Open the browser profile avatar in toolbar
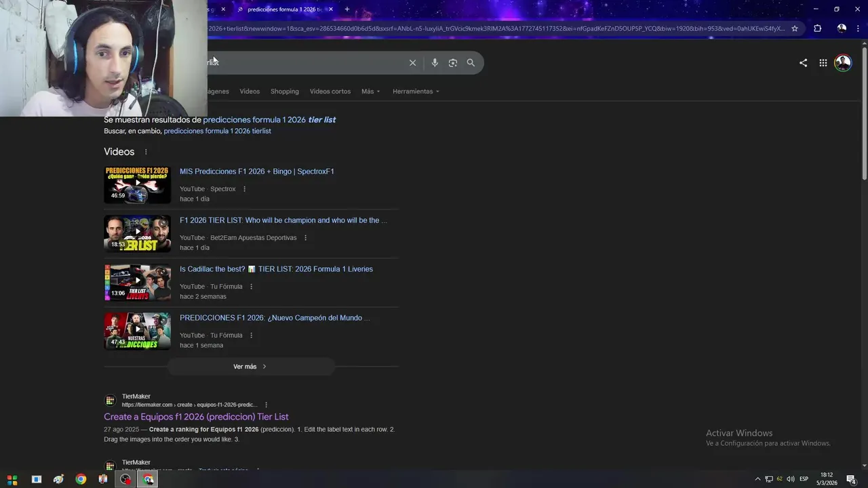 [x=842, y=28]
